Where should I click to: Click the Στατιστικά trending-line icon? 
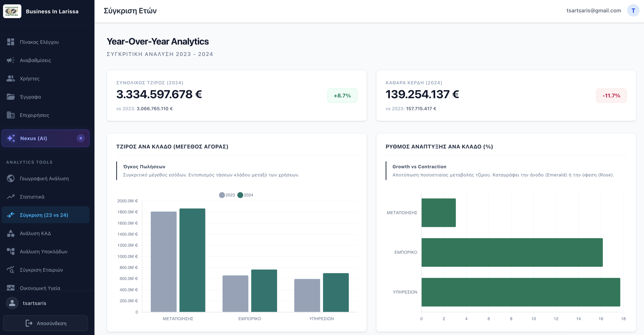point(11,197)
